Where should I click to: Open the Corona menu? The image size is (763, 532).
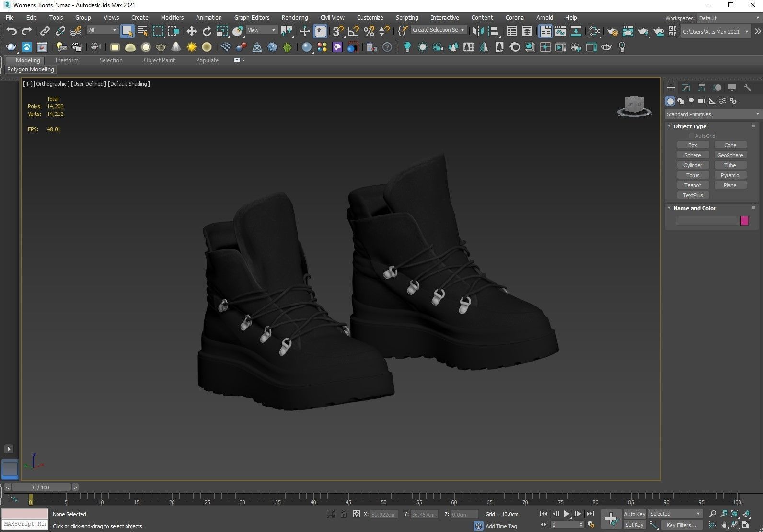tap(514, 18)
